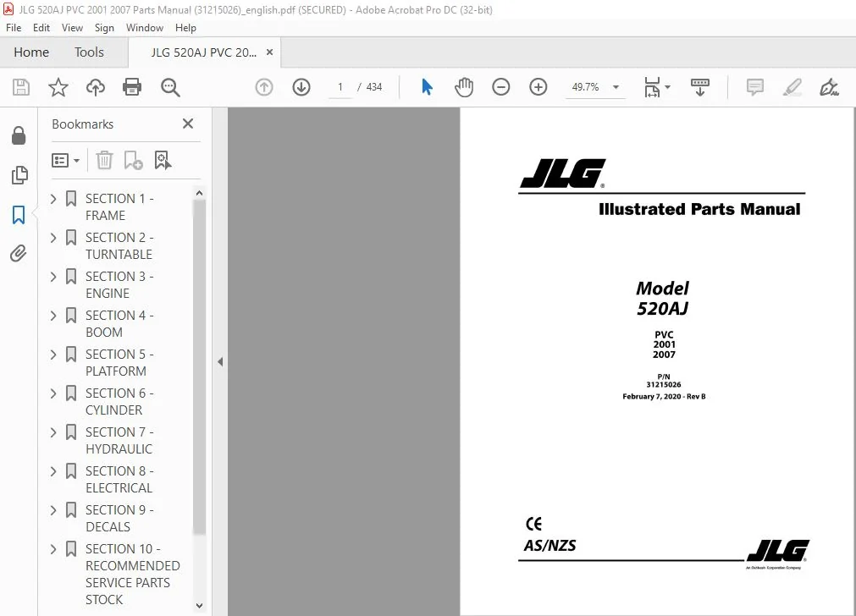Collapse the navigation pane arrow
Screen dimensions: 856x616
tap(220, 362)
